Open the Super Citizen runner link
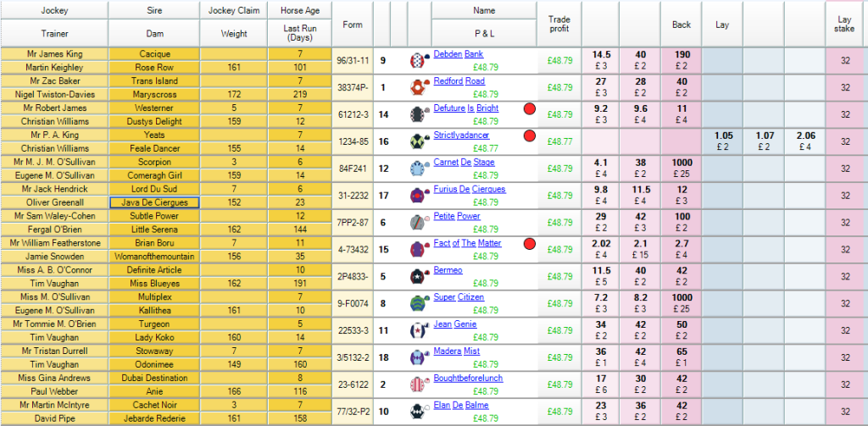The width and height of the screenshot is (868, 426). (459, 297)
